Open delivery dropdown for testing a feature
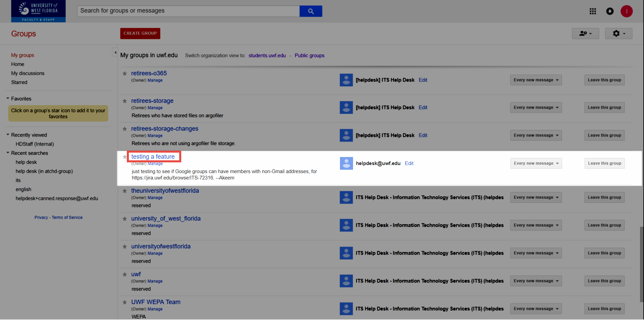The height and width of the screenshot is (320, 644). [x=536, y=163]
